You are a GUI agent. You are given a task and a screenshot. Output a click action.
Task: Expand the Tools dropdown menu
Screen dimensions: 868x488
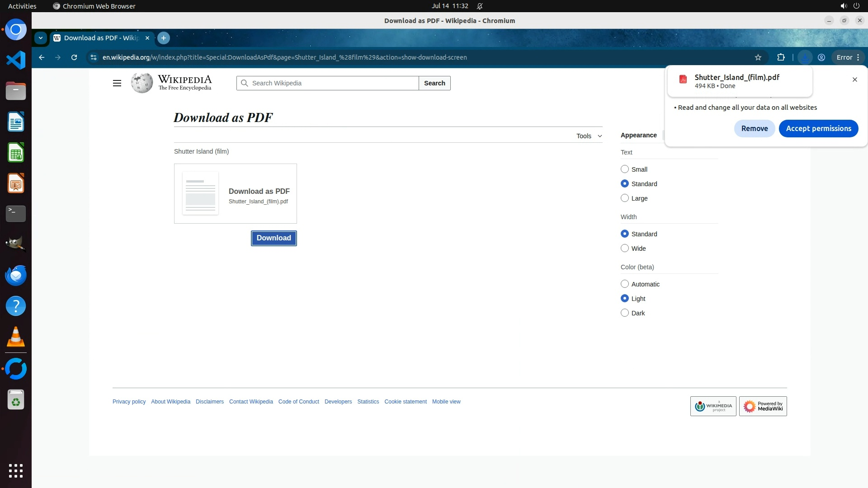tap(589, 136)
